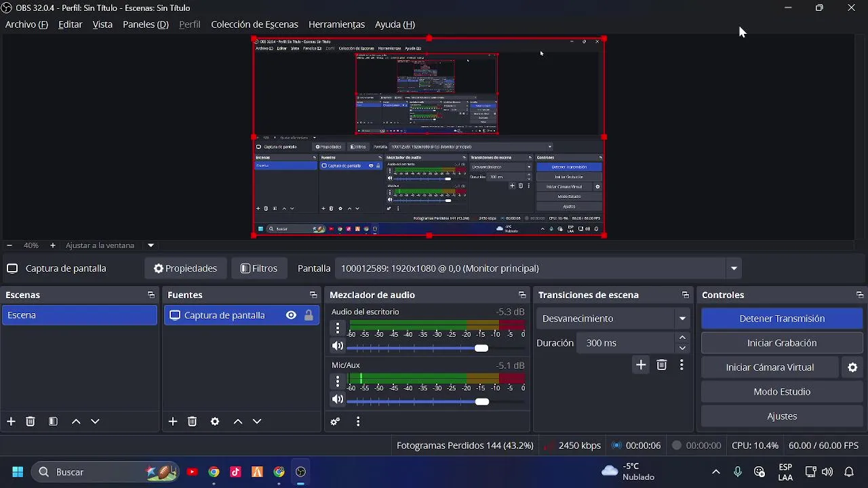
Task: Undock the Fuentes panel
Action: [x=313, y=295]
